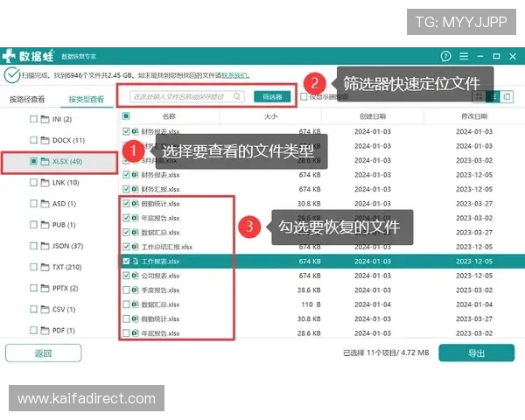Switch to 按类型查看 tab
This screenshot has height=420, width=525.
pyautogui.click(x=86, y=99)
